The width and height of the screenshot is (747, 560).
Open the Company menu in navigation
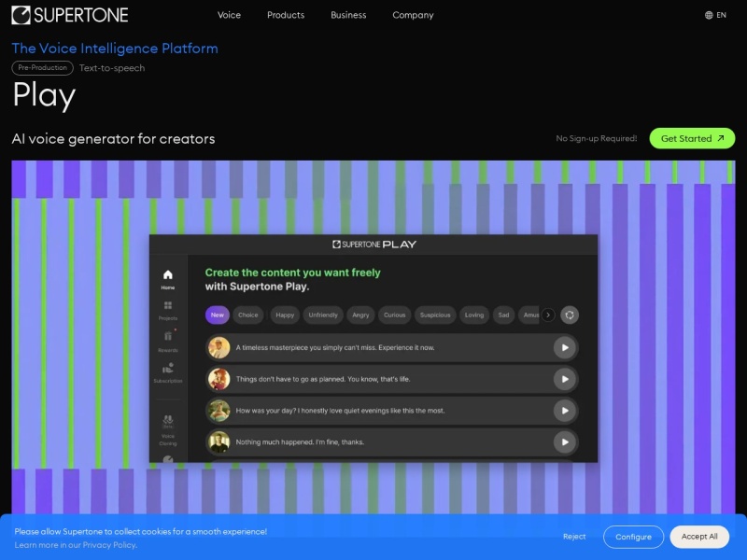click(x=413, y=15)
